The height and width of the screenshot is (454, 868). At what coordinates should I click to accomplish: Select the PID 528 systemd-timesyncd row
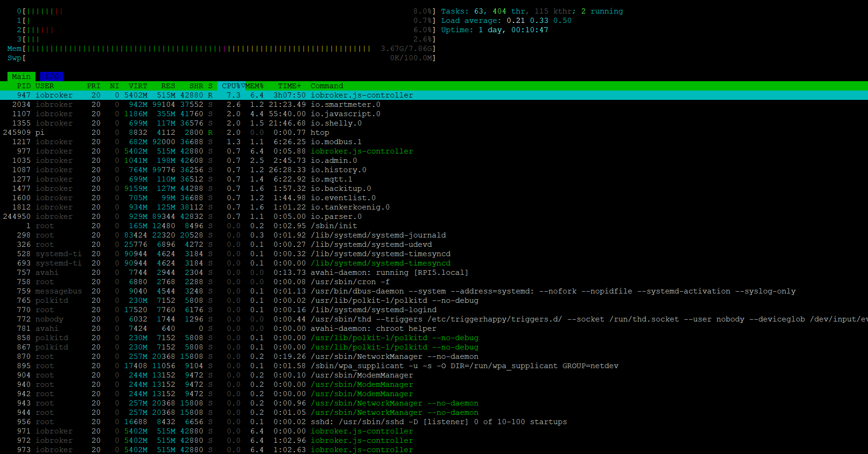point(434,254)
